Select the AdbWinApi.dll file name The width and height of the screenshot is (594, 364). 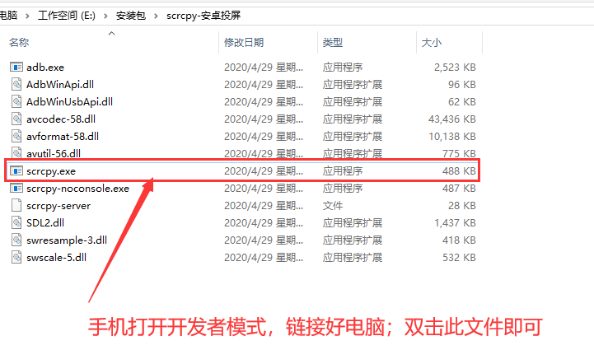[60, 85]
